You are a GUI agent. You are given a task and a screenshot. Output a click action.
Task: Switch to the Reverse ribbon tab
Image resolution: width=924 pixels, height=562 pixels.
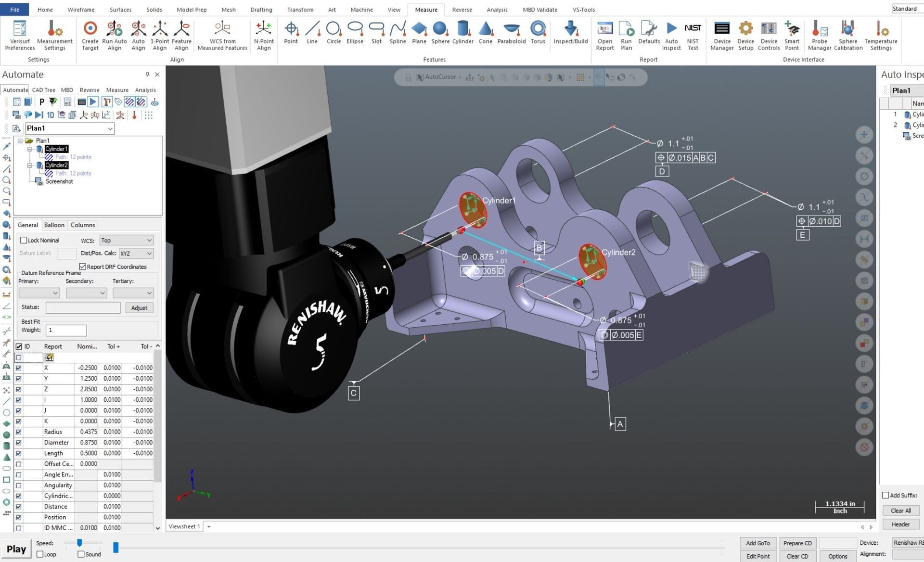point(462,10)
